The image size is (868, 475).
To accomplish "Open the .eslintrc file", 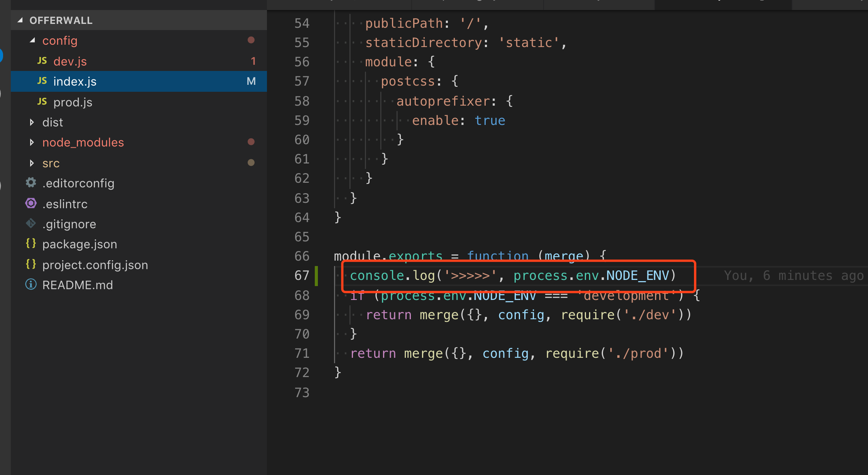I will 65,204.
